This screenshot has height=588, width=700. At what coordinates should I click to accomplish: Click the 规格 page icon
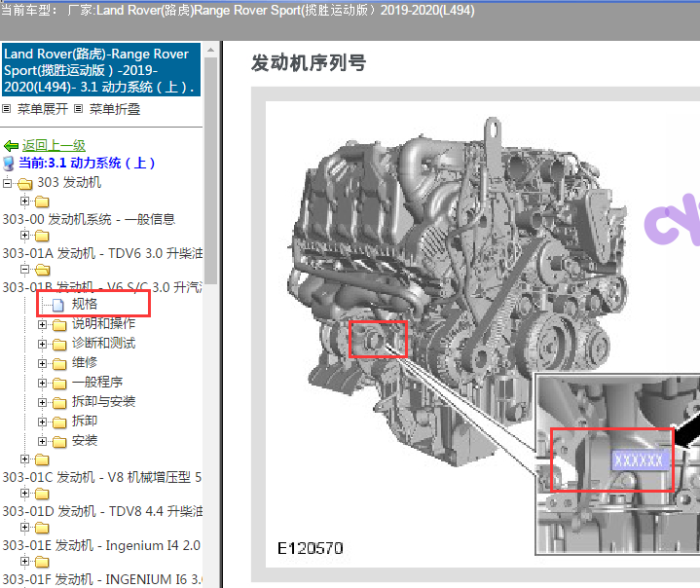pyautogui.click(x=58, y=305)
